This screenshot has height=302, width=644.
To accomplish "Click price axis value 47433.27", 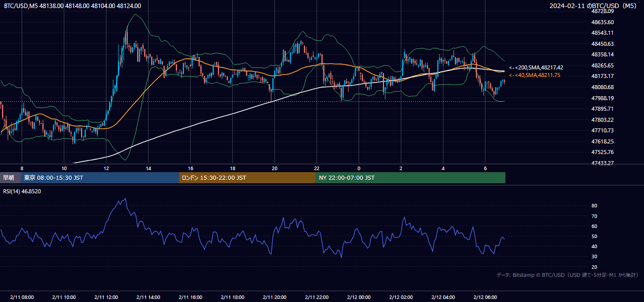I will click(603, 163).
